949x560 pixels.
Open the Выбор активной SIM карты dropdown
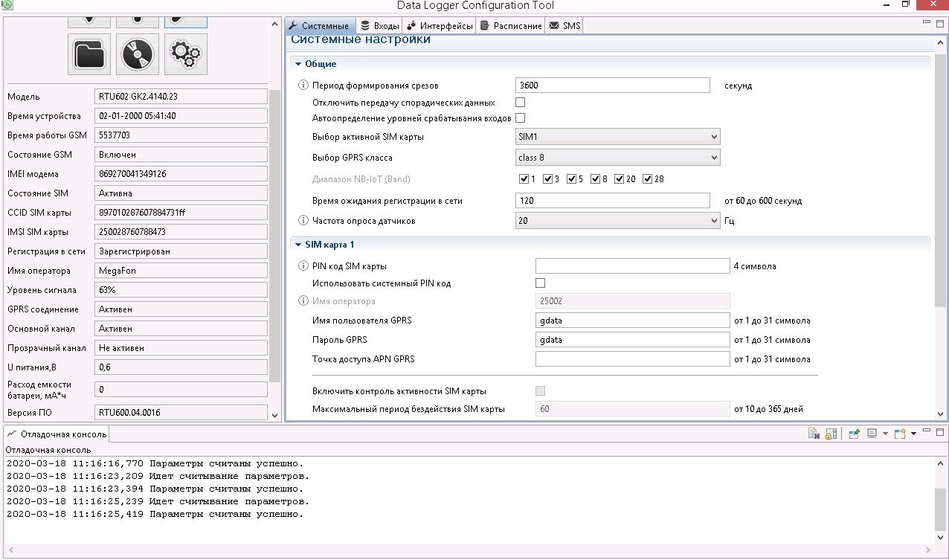617,137
